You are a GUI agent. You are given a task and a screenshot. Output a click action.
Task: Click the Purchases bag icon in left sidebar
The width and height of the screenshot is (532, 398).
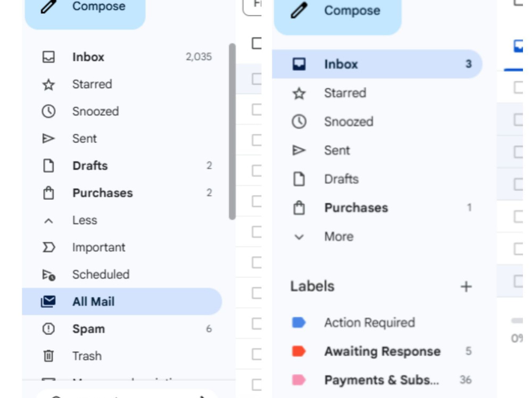pos(48,193)
